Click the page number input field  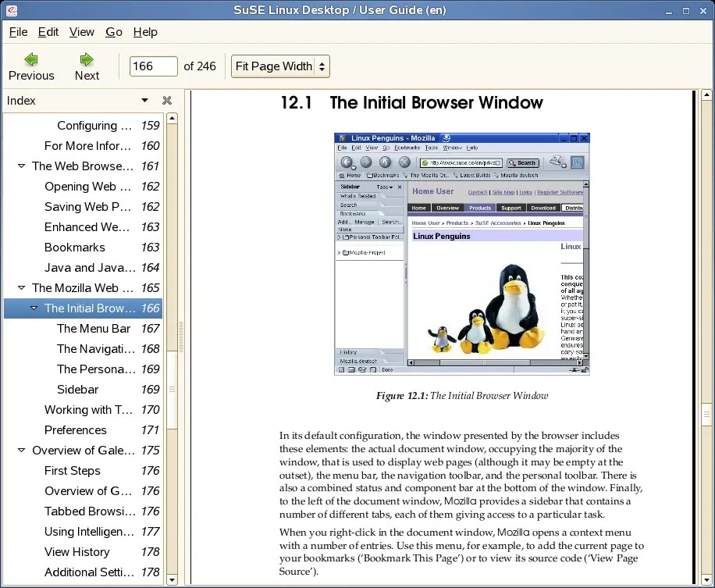(x=153, y=66)
